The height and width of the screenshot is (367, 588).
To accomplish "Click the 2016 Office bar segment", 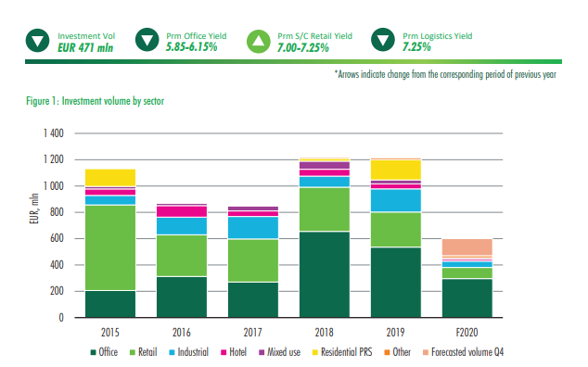I will pos(182,297).
